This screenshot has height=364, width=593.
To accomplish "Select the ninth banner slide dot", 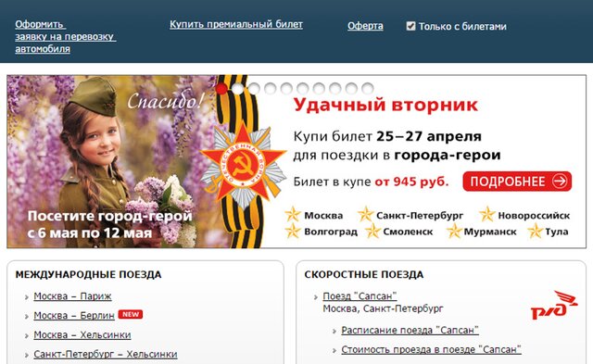I will click(351, 89).
